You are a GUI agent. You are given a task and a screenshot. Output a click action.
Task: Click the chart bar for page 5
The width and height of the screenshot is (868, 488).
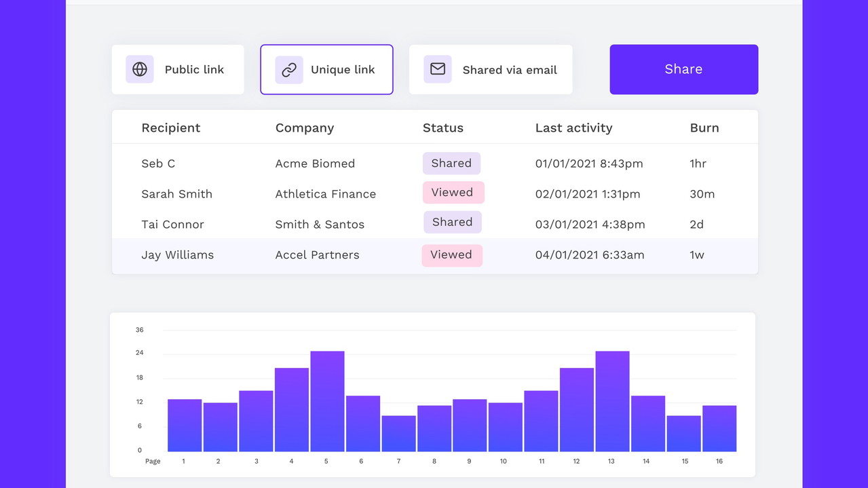327,400
